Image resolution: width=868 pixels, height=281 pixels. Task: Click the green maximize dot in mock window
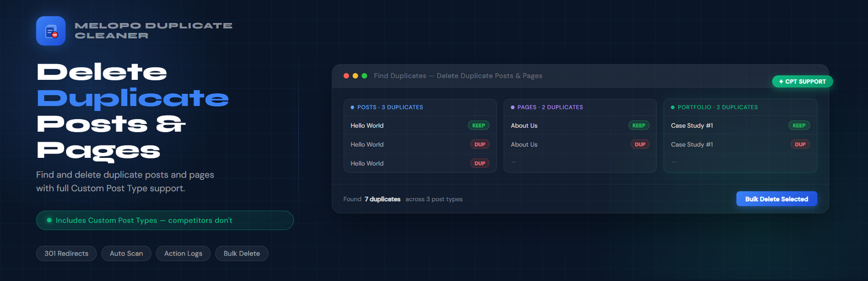(x=364, y=76)
